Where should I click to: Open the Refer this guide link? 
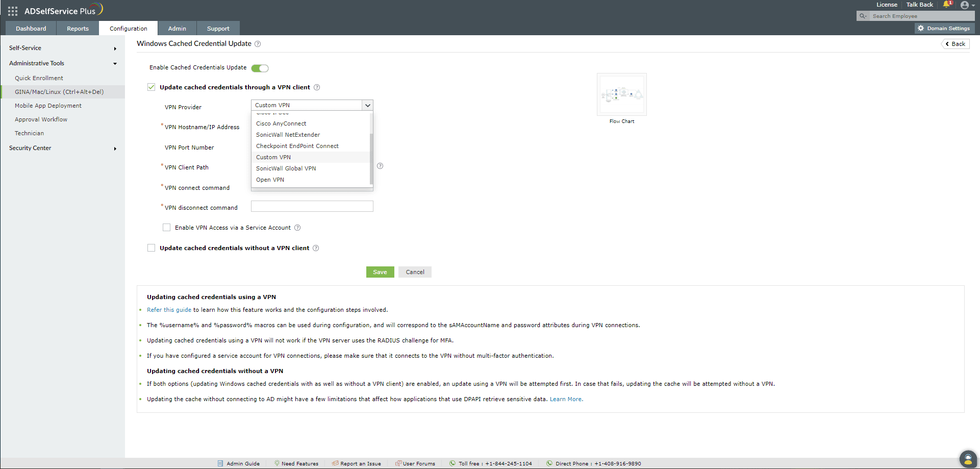(x=169, y=310)
